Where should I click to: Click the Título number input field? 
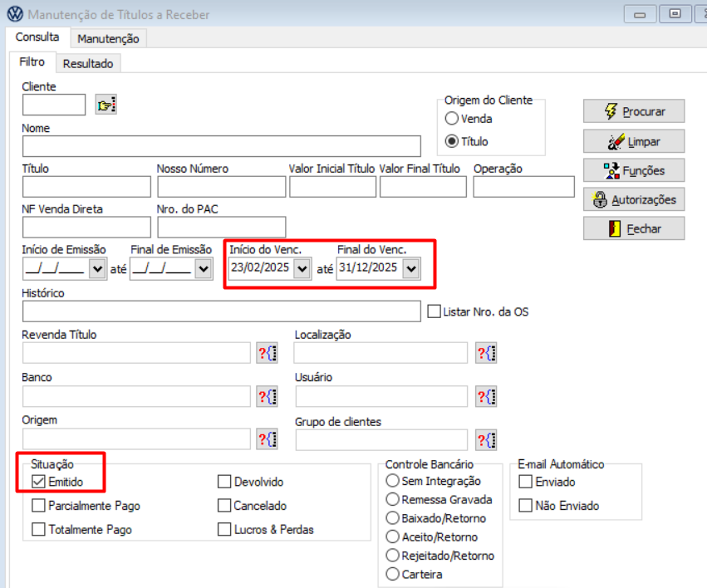[86, 187]
